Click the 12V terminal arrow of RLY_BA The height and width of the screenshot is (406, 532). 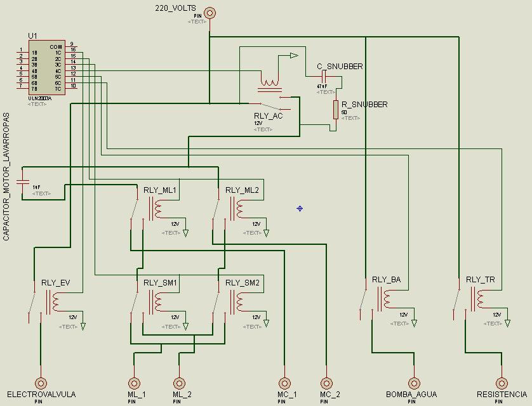[x=415, y=324]
